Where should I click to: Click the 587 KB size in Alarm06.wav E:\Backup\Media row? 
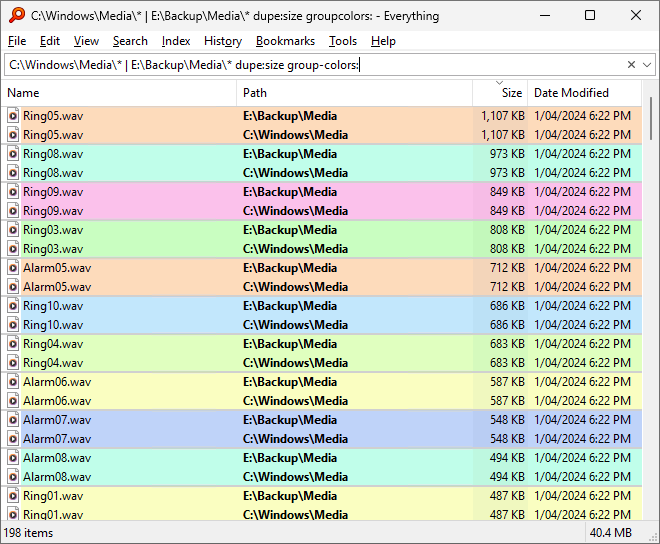tap(507, 382)
